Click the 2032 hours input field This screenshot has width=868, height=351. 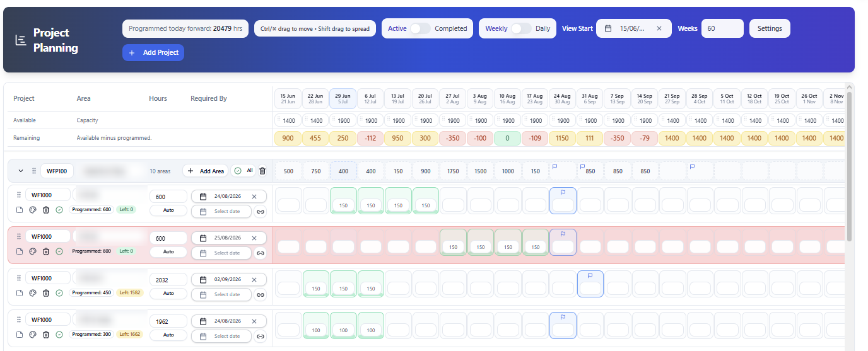[168, 280]
